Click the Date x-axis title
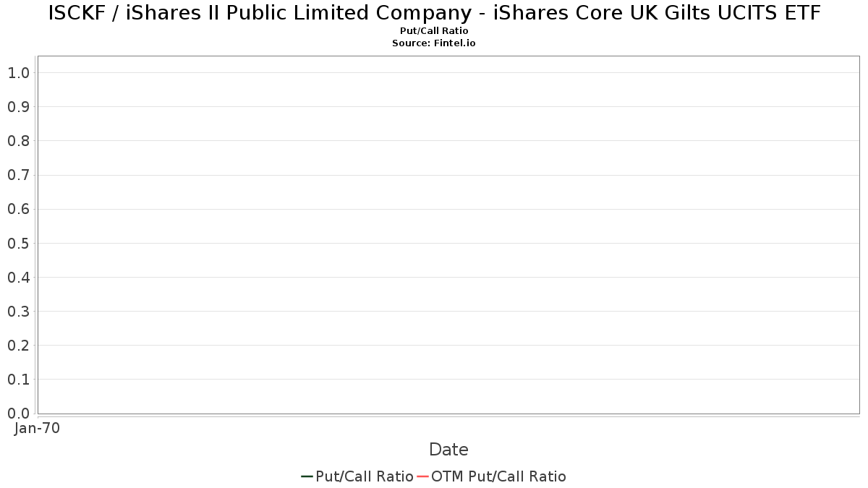 pyautogui.click(x=448, y=450)
